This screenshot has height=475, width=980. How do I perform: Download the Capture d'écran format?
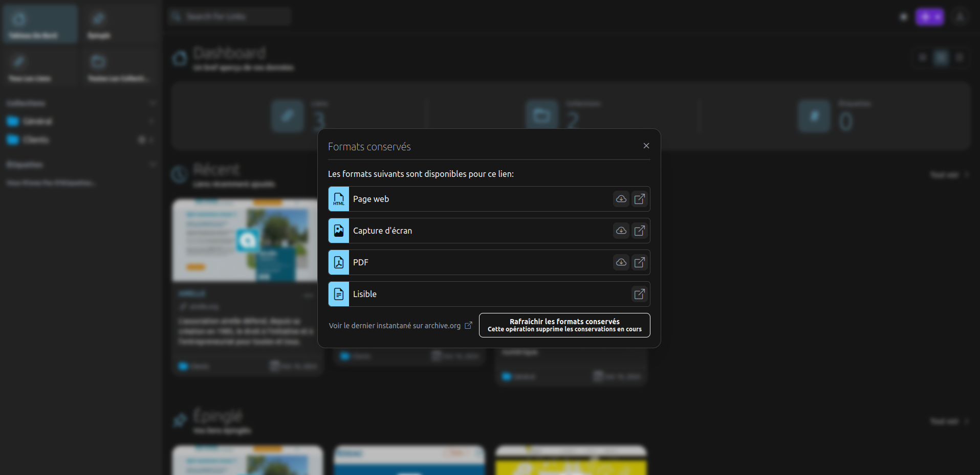pos(621,231)
